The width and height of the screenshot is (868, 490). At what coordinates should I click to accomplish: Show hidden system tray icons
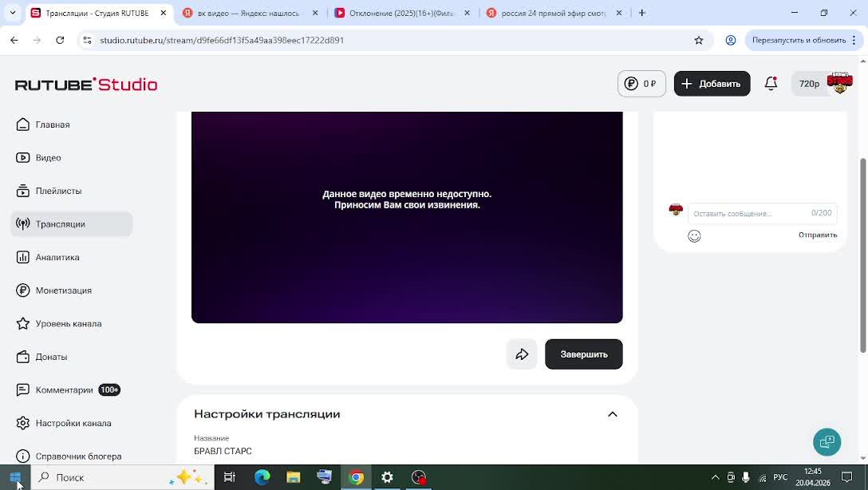(x=715, y=477)
